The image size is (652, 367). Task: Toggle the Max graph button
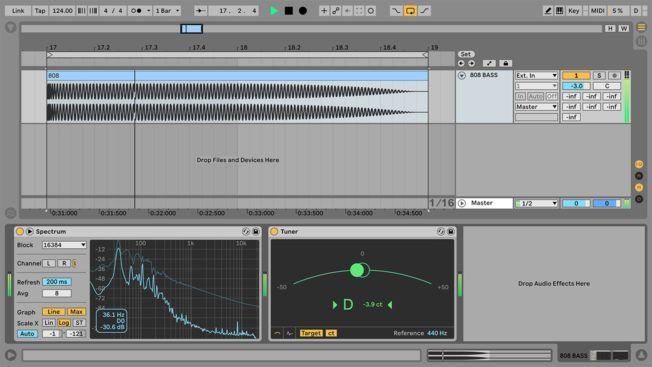(76, 312)
